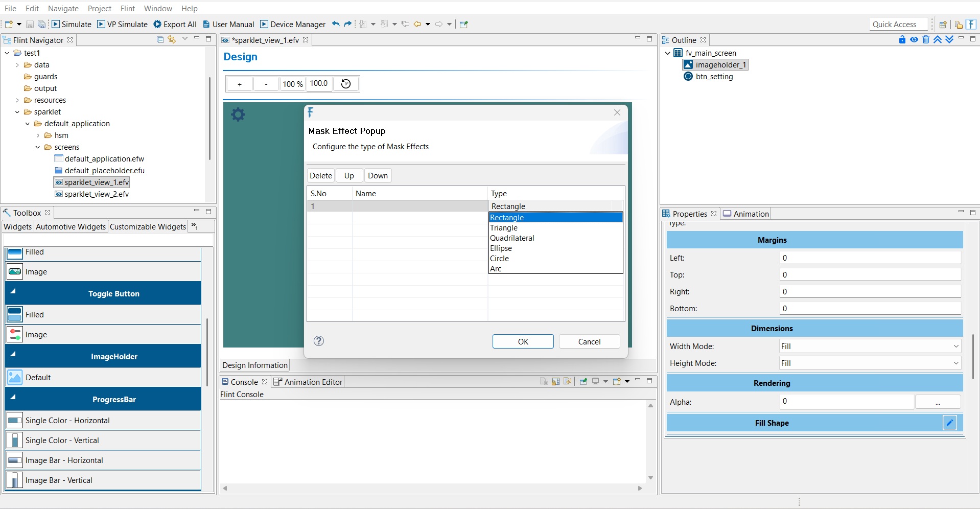Open the Navigate menu

coord(63,8)
